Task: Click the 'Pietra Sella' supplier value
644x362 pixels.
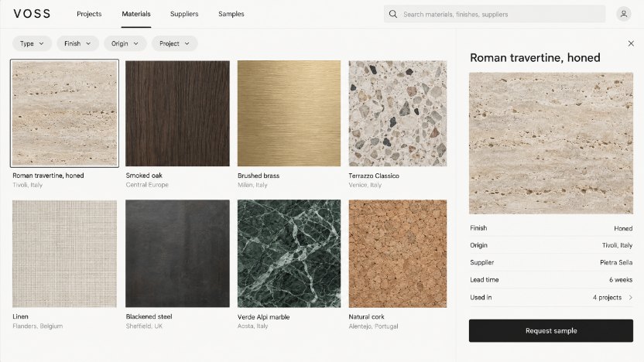Action: (x=616, y=263)
